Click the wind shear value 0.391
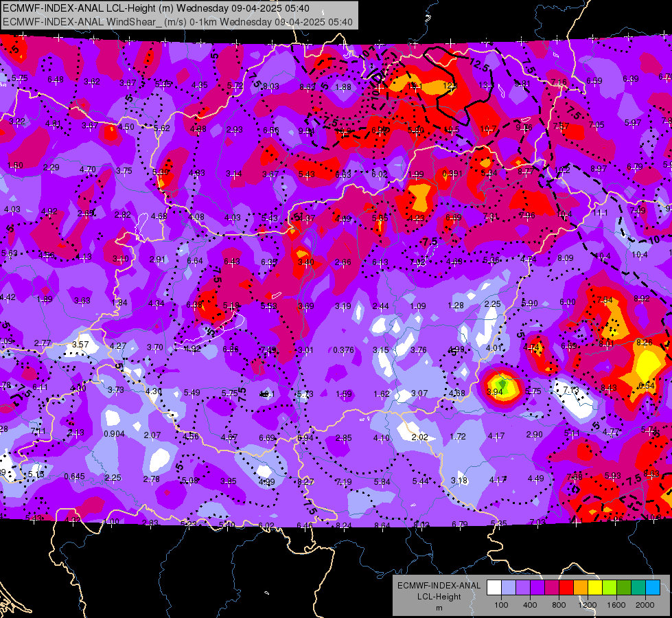The image size is (672, 618). click(452, 173)
